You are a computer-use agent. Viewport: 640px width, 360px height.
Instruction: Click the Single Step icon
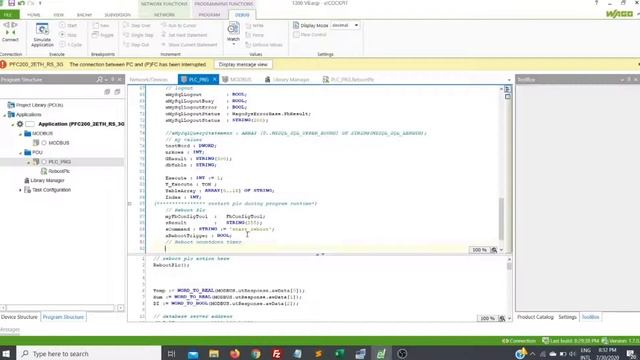point(126,35)
